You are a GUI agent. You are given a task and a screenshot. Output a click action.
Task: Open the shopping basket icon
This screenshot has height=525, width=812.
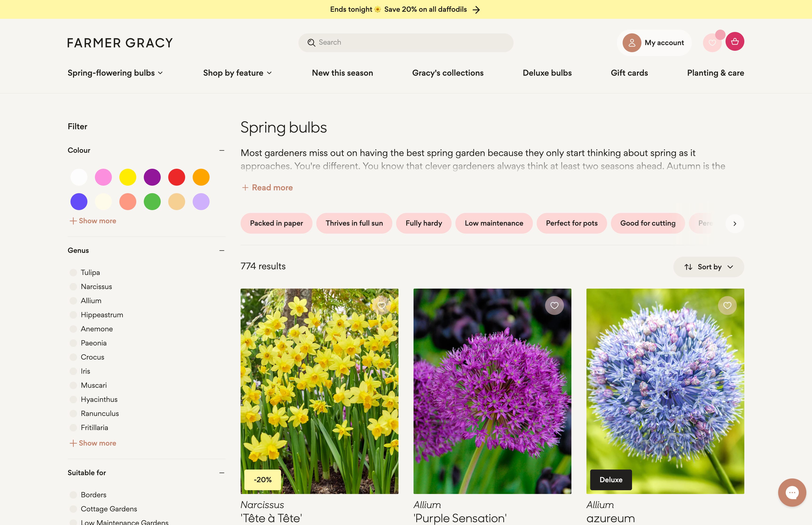(x=735, y=42)
